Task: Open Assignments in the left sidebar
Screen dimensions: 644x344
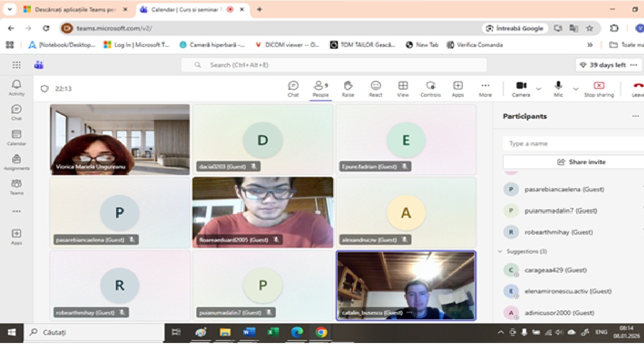Action: coord(16,162)
